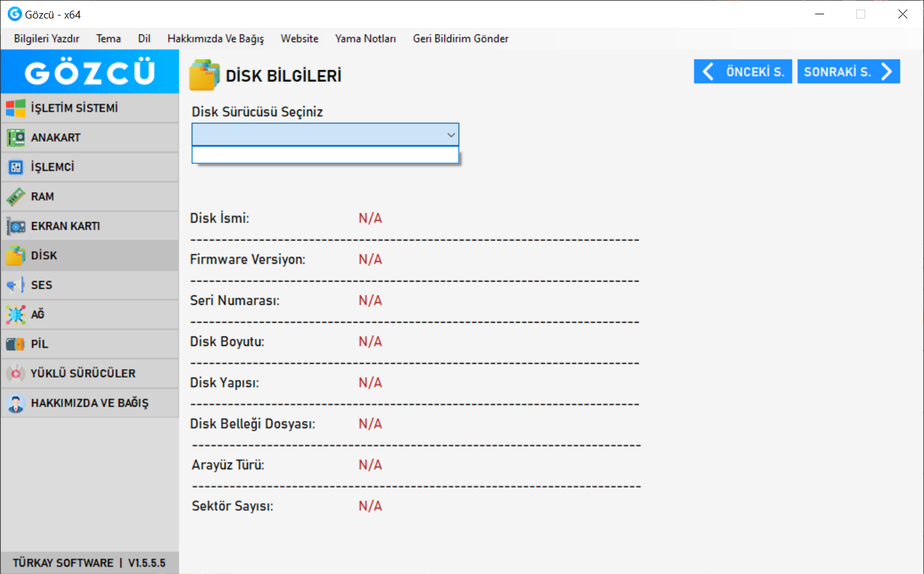Select the Anakart motherboard icon
This screenshot has width=924, height=574.
pyautogui.click(x=15, y=138)
